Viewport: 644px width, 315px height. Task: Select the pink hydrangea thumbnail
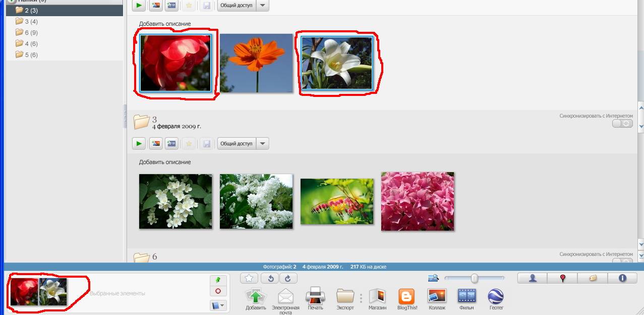click(418, 201)
